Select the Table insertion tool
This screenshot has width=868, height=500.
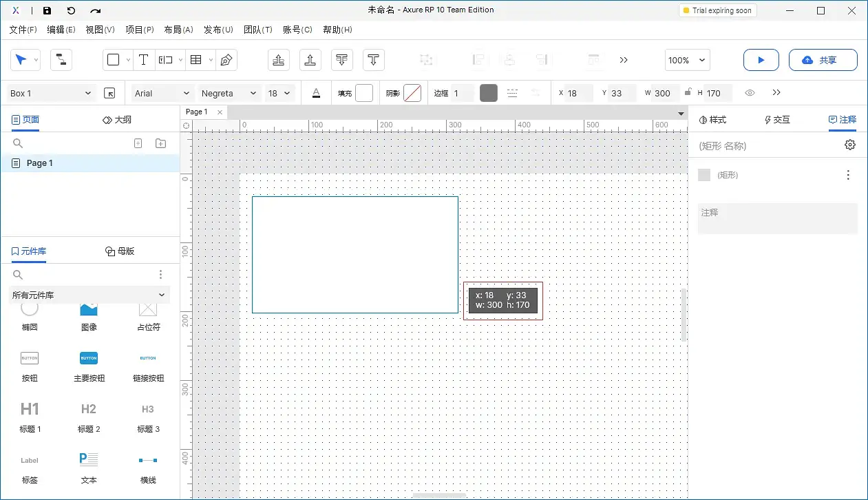[196, 60]
